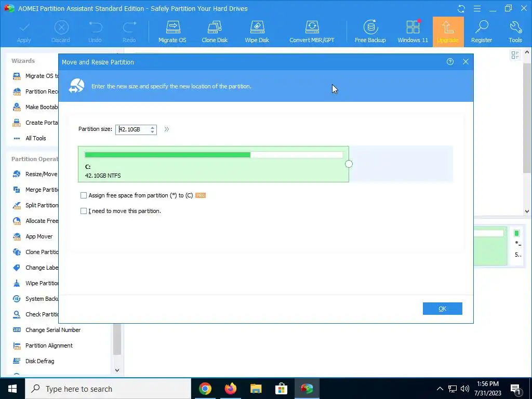
Task: Enable Assign free space from partition checkbox
Action: (84, 195)
